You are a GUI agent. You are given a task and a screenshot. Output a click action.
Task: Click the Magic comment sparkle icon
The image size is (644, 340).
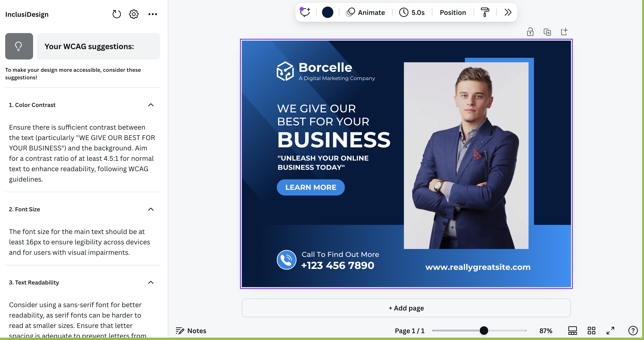305,12
